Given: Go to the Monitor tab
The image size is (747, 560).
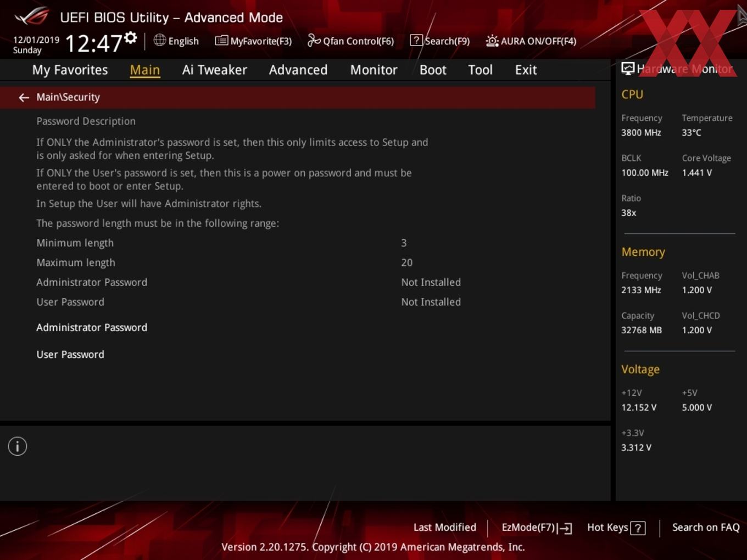Looking at the screenshot, I should [374, 70].
